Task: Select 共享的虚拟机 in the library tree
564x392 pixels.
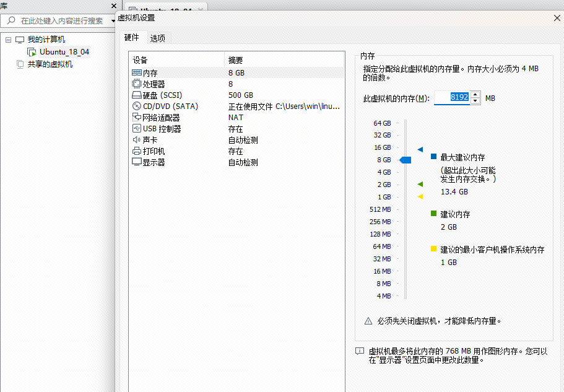Action: 50,64
